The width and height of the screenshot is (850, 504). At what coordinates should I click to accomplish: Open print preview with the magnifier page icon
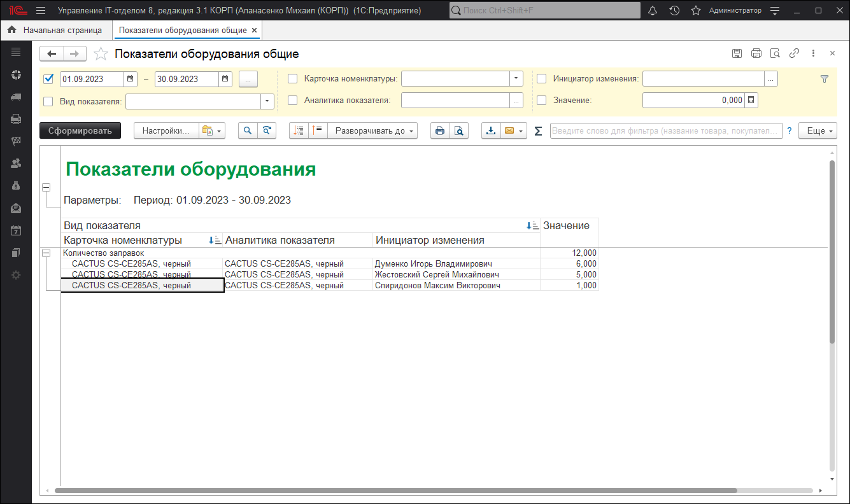point(458,131)
